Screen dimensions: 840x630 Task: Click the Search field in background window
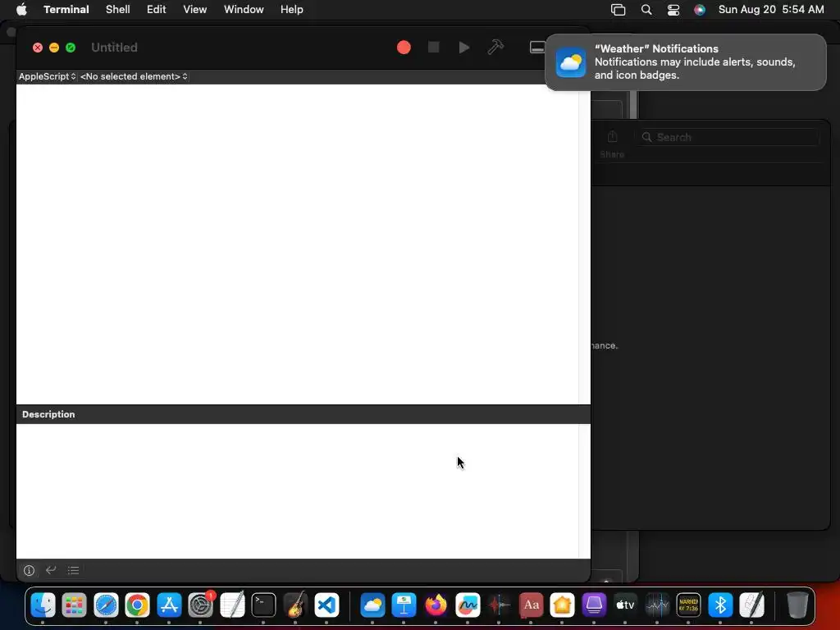727,137
